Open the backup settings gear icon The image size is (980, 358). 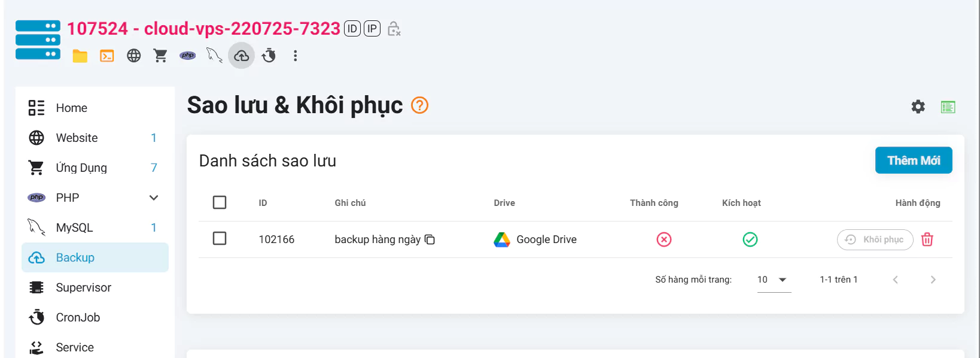click(918, 107)
